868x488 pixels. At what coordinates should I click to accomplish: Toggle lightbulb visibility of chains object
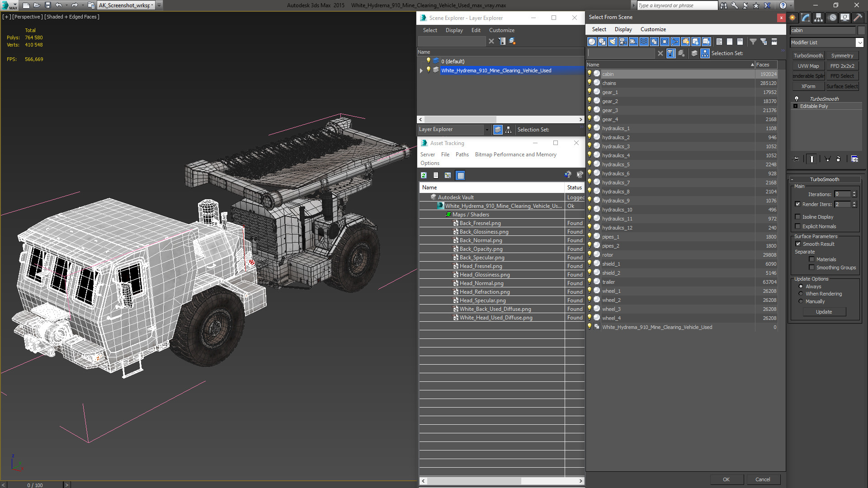(x=589, y=83)
